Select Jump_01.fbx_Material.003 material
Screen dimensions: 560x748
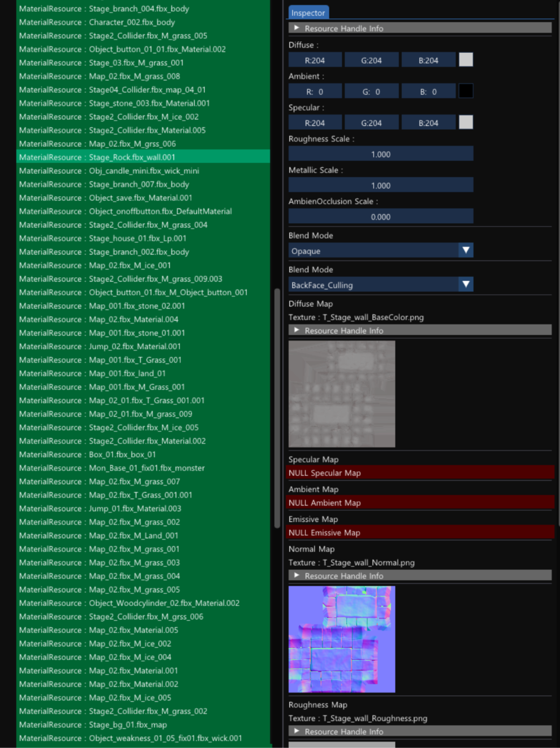(143, 509)
